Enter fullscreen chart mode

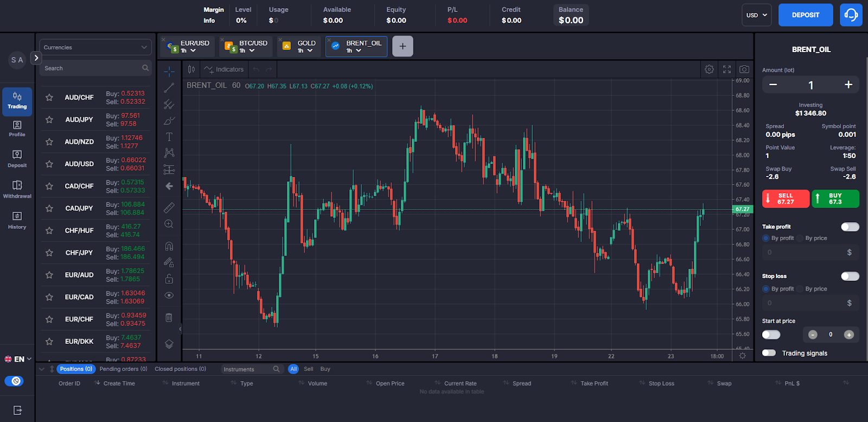pyautogui.click(x=727, y=70)
